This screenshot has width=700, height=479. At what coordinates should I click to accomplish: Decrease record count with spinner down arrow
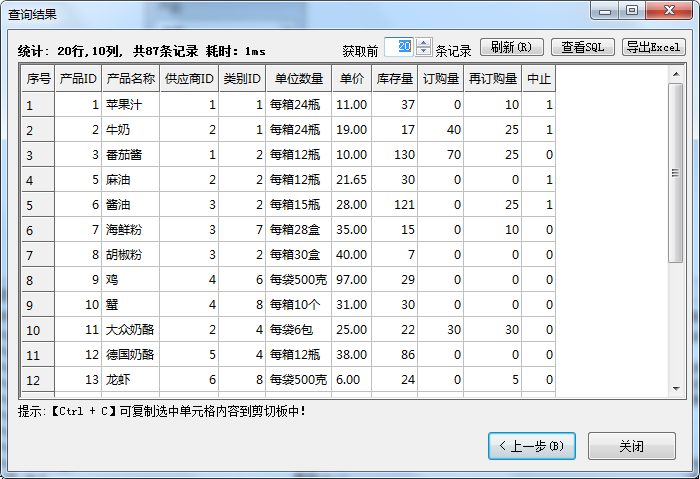coord(424,52)
